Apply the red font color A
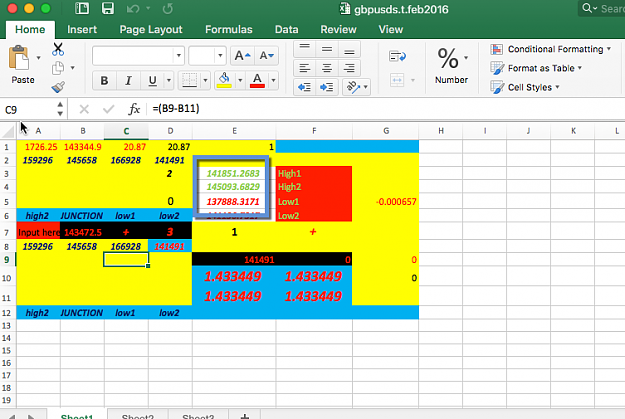625x419 pixels. pyautogui.click(x=257, y=81)
